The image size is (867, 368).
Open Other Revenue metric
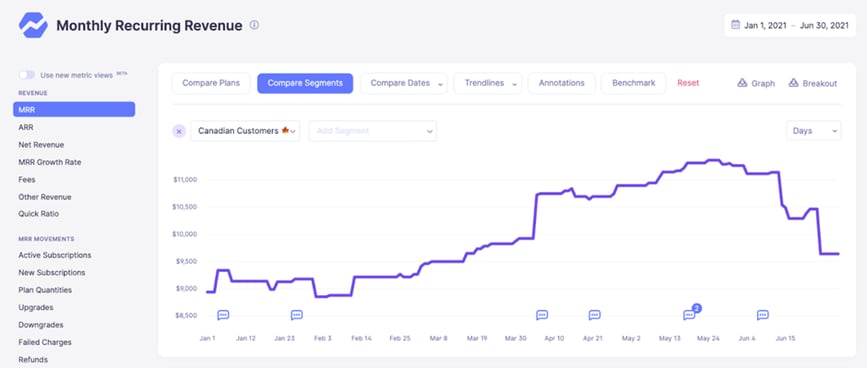tap(45, 197)
